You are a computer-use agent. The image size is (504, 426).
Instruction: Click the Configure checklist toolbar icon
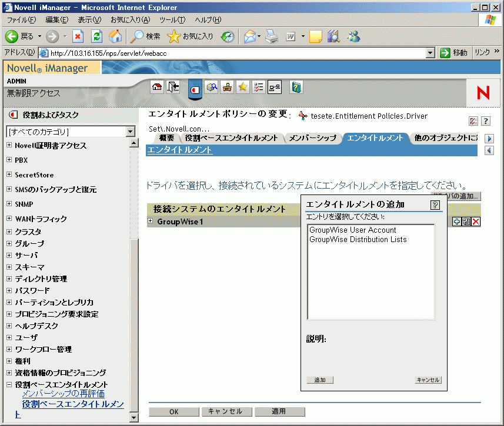pos(259,88)
